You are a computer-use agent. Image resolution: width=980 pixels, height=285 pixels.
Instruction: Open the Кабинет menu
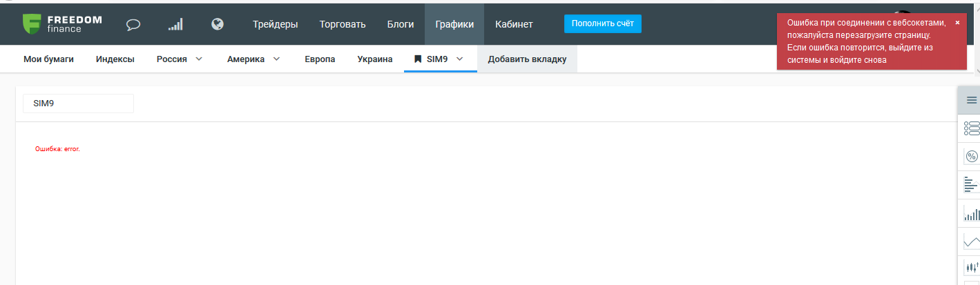coord(514,24)
